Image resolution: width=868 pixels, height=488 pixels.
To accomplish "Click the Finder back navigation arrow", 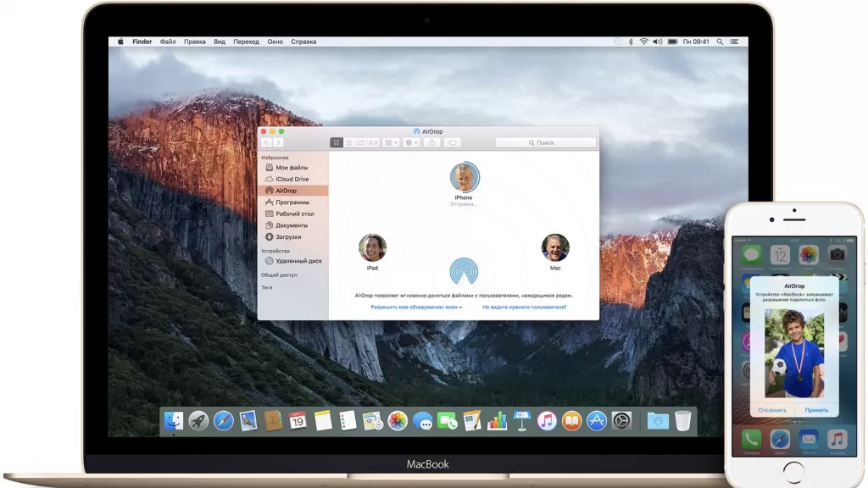I will [x=267, y=143].
